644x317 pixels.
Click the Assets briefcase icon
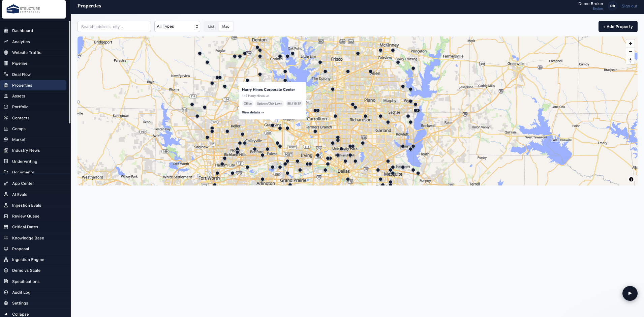(6, 96)
